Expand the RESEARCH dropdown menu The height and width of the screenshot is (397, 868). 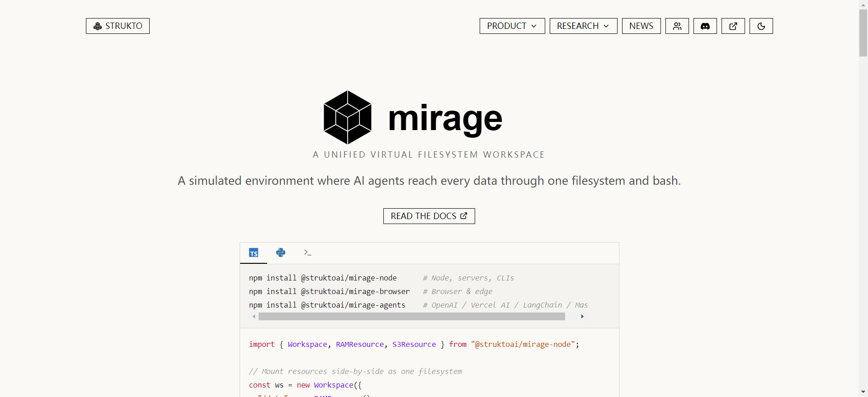coord(583,26)
